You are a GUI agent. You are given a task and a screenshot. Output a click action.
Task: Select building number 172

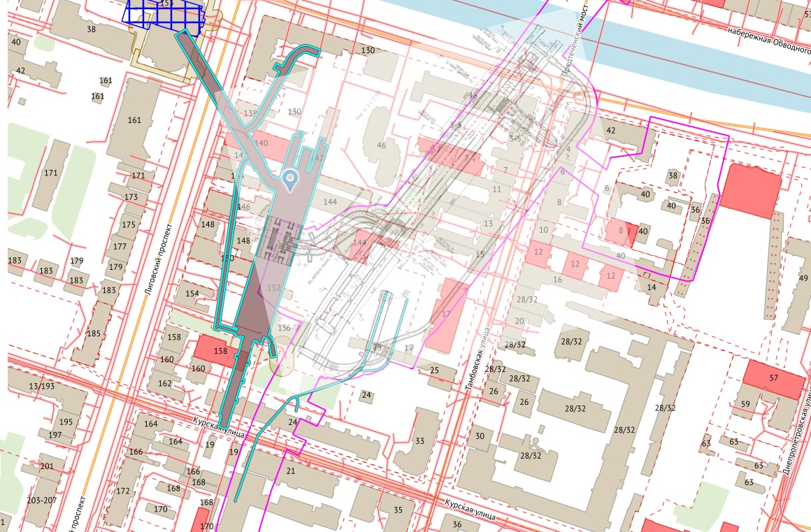click(x=123, y=491)
